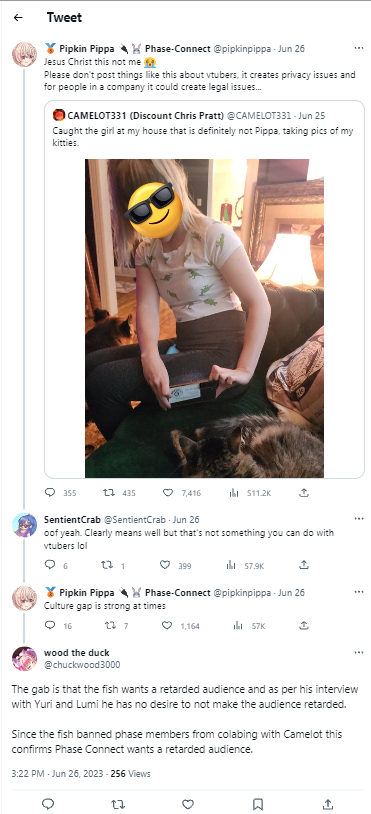The height and width of the screenshot is (814, 371).
Task: Visit wood the duck's profile avatar
Action: (24, 659)
